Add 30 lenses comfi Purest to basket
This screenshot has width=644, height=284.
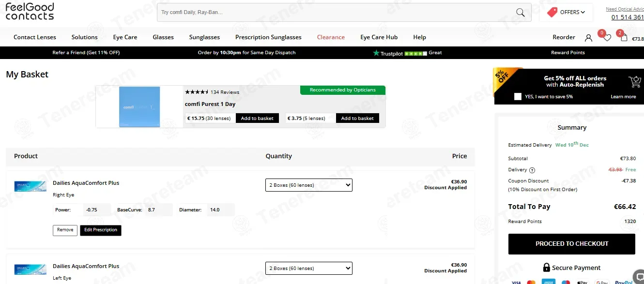point(257,118)
